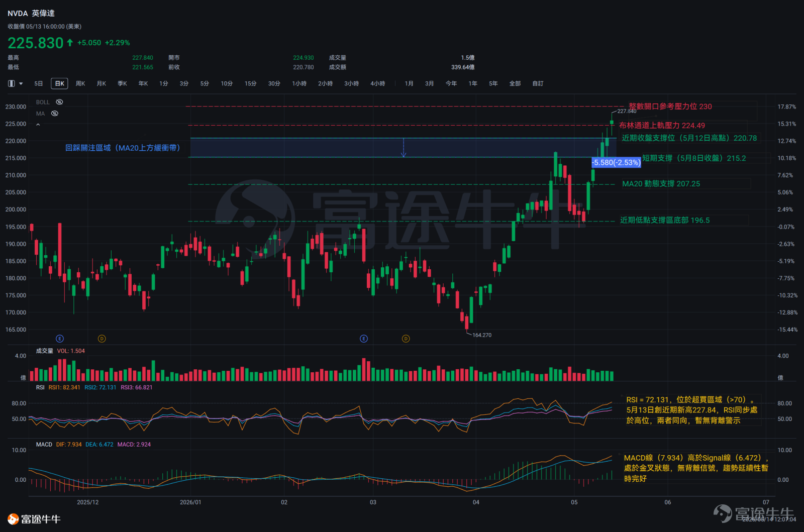Expand the chart layout dropdown arrow
Viewport: 804px width, 532px height.
21,83
